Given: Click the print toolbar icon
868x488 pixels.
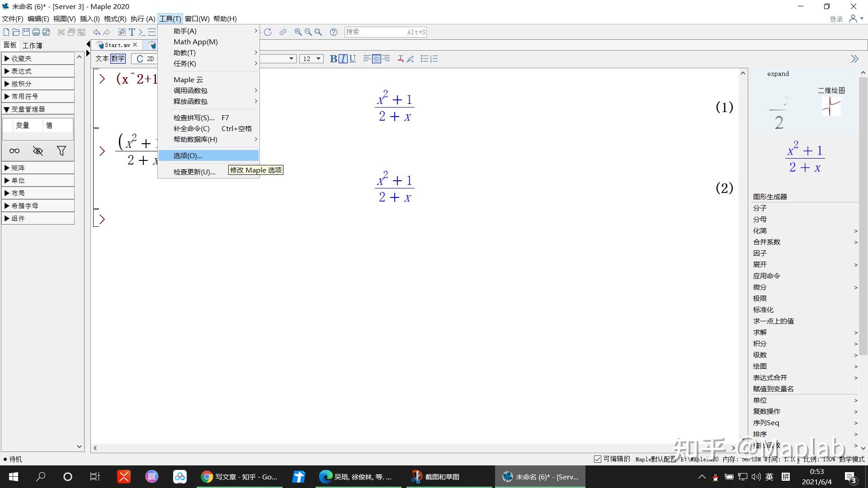Looking at the screenshot, I should tap(36, 32).
